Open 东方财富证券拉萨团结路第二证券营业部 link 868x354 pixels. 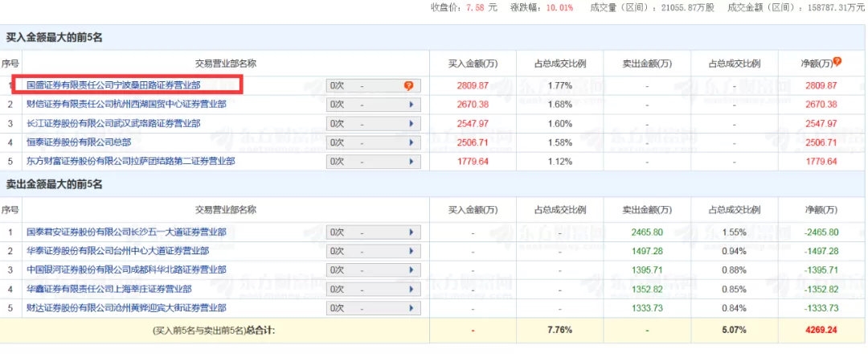[131, 161]
